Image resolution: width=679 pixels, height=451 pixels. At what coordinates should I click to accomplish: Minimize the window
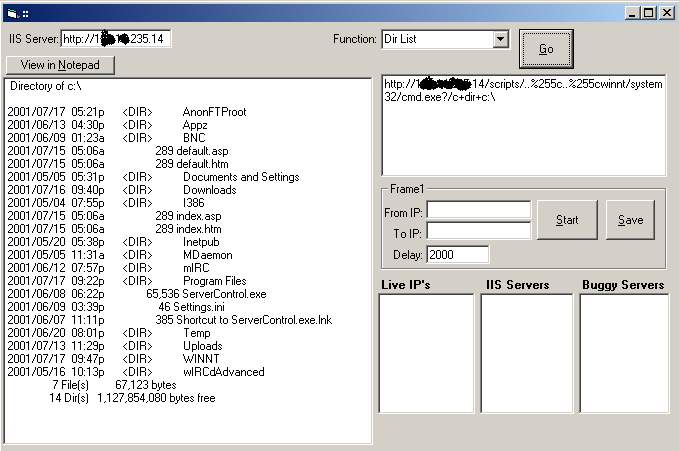pyautogui.click(x=632, y=12)
